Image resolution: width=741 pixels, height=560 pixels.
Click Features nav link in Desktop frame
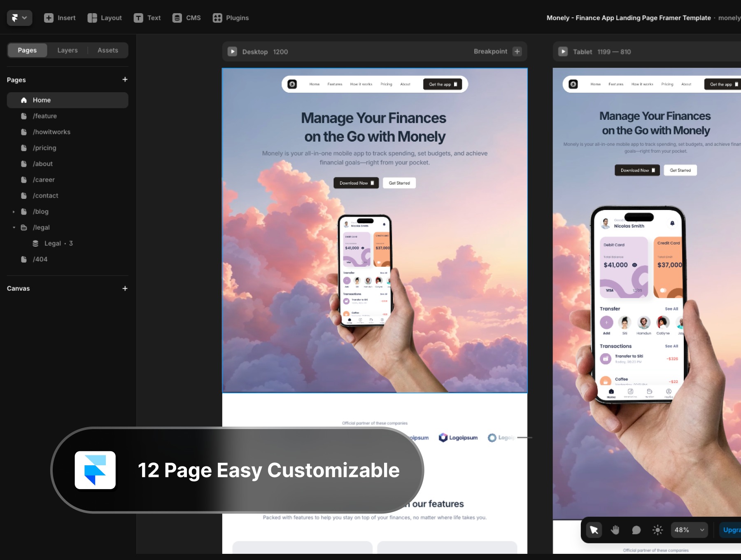[335, 84]
